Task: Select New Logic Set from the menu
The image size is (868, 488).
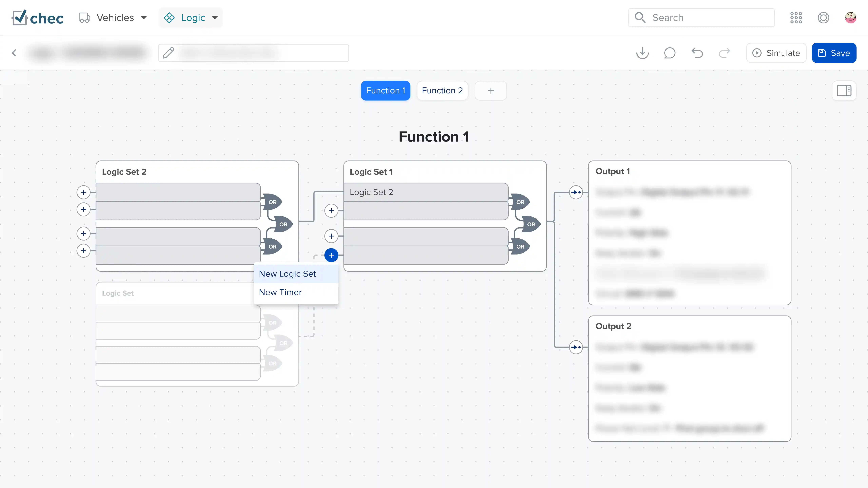Action: click(296, 274)
